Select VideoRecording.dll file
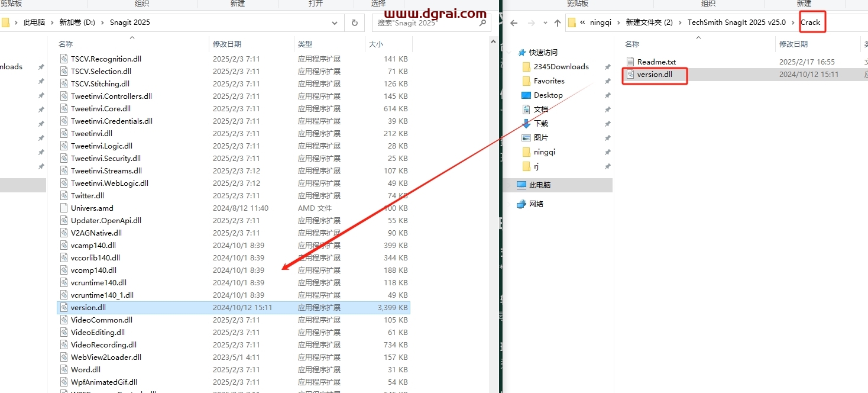The height and width of the screenshot is (393, 868). (103, 344)
